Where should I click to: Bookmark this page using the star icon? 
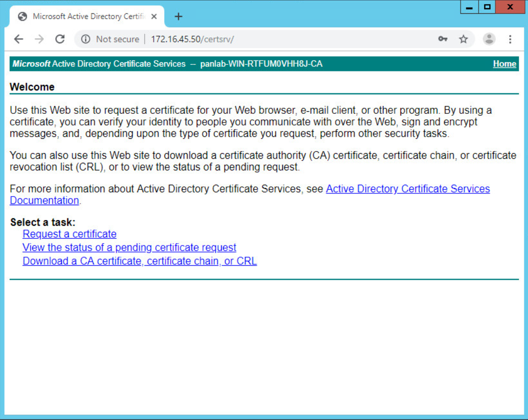(464, 39)
